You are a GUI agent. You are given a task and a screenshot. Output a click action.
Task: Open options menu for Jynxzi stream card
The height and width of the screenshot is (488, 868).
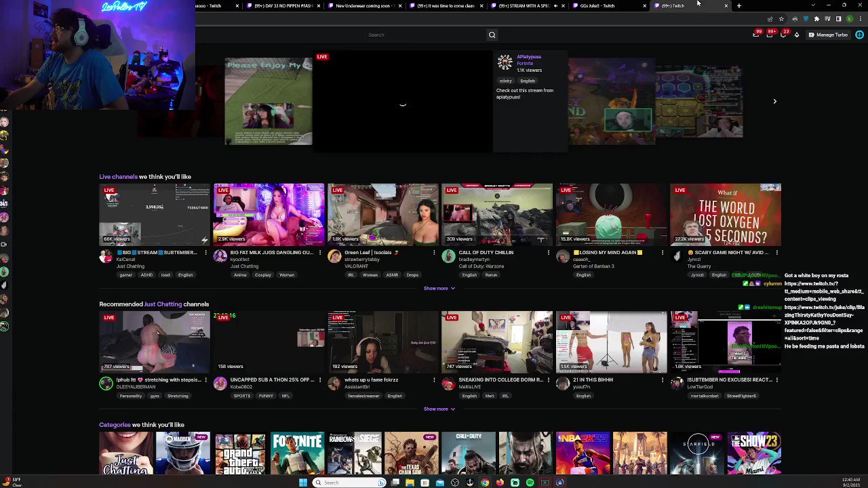(776, 252)
